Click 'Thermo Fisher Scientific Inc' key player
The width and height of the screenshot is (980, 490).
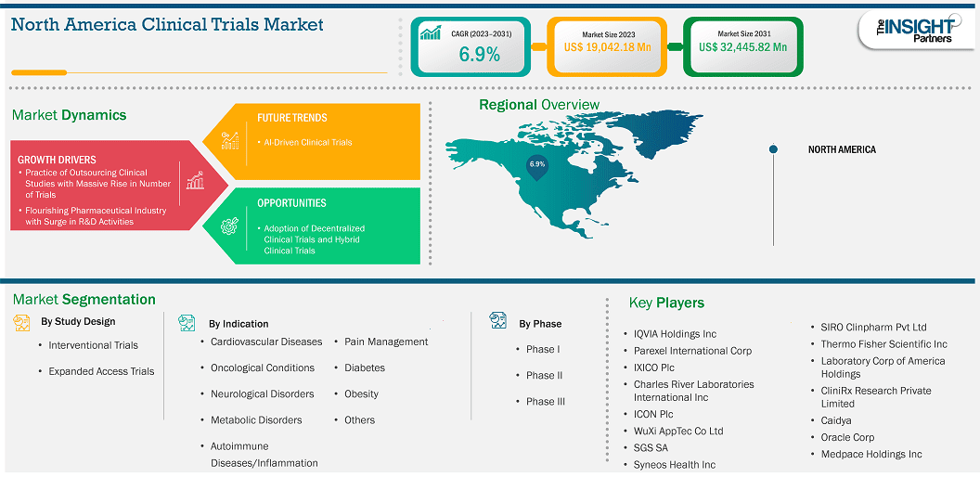click(x=883, y=343)
